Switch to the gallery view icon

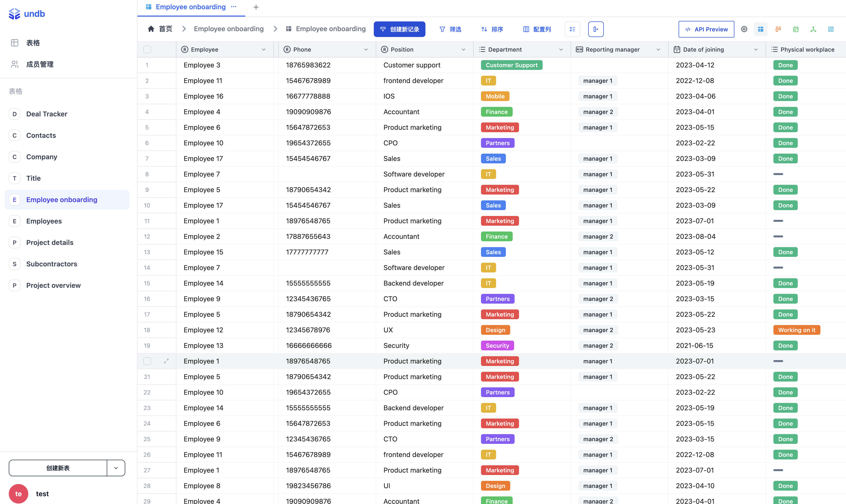[x=831, y=29]
